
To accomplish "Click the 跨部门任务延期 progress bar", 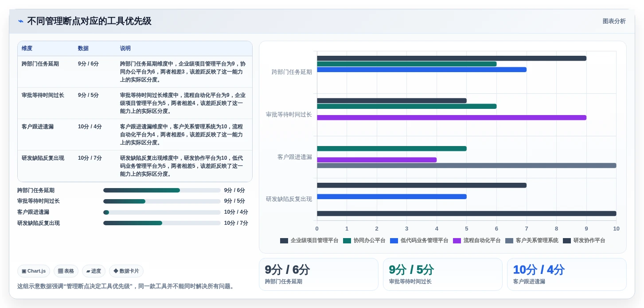I will (x=162, y=190).
